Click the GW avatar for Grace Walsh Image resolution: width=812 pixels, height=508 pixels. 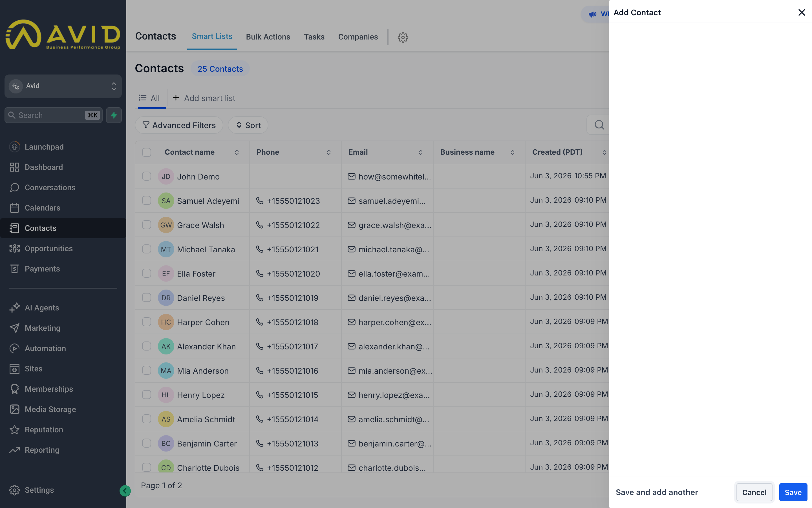pos(166,225)
